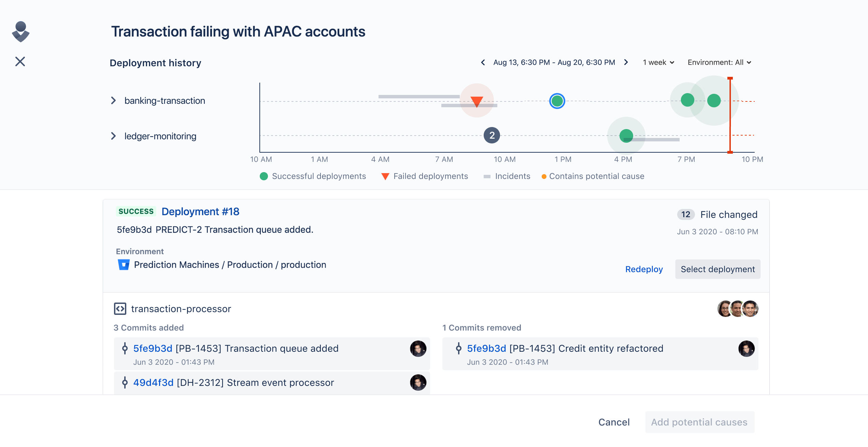This screenshot has height=447, width=868.
Task: Open the Environment: All filter dropdown
Action: click(719, 62)
